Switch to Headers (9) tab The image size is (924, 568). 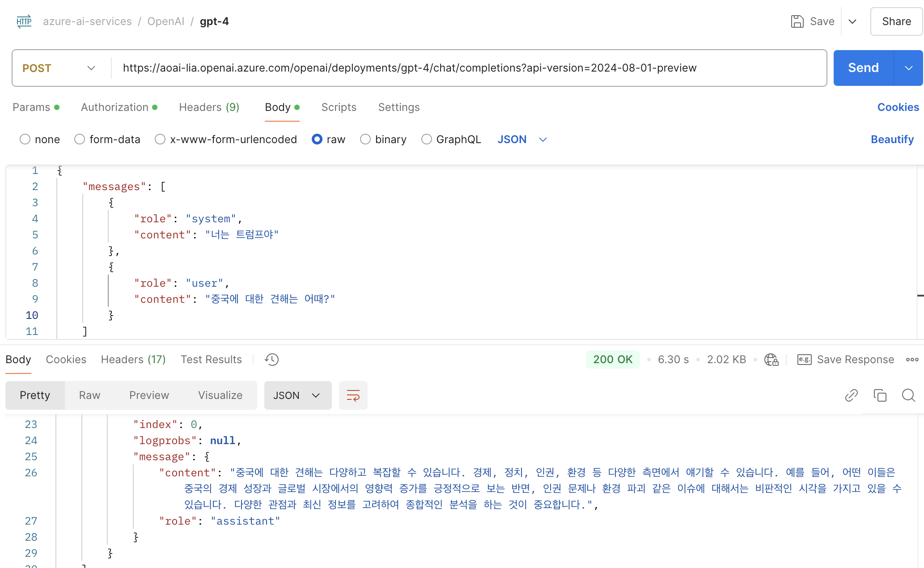coord(209,107)
